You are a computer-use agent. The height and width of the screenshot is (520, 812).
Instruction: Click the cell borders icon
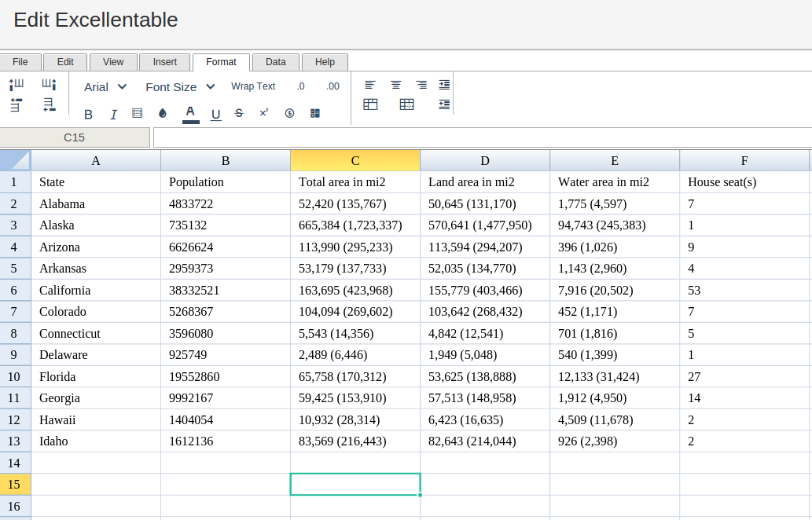pyautogui.click(x=138, y=114)
